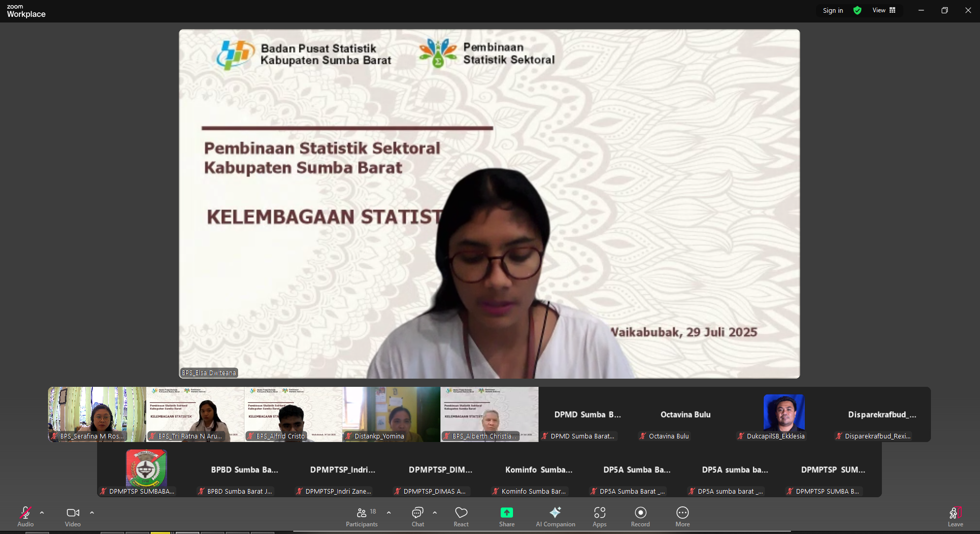The width and height of the screenshot is (980, 534).
Task: Select the BPS_Serafina M Ros video thumbnail
Action: click(97, 414)
